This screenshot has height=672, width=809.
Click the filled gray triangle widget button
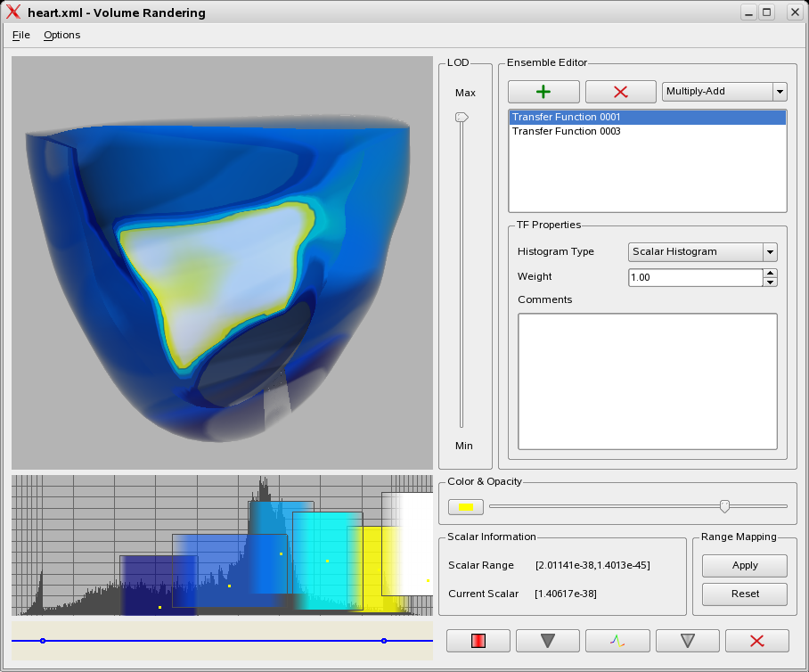[x=548, y=641]
